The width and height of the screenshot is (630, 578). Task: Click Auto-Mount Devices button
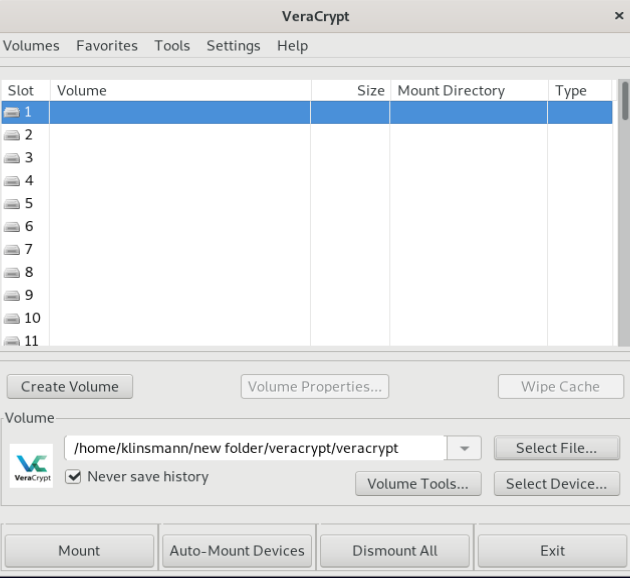click(x=237, y=551)
